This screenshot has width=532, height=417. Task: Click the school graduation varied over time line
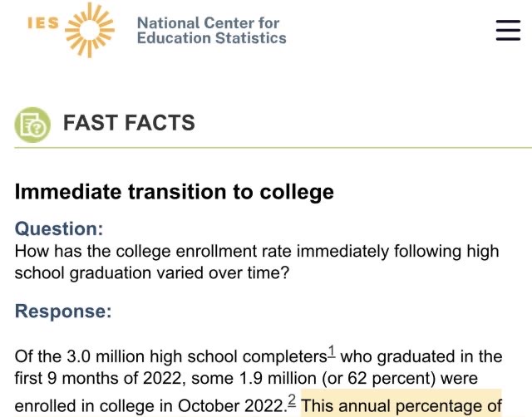point(151,273)
